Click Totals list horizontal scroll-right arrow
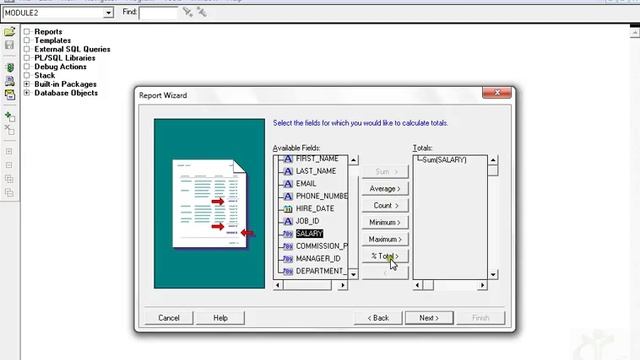Image resolution: width=640 pixels, height=360 pixels. [482, 285]
